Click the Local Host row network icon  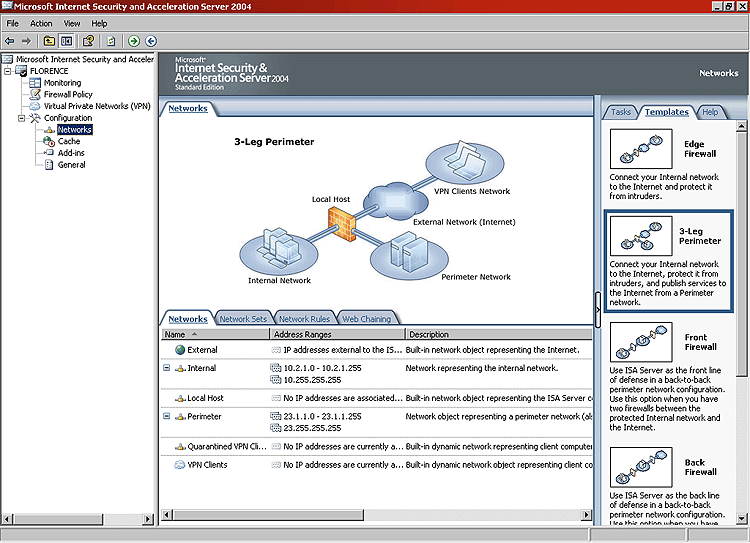pyautogui.click(x=180, y=398)
